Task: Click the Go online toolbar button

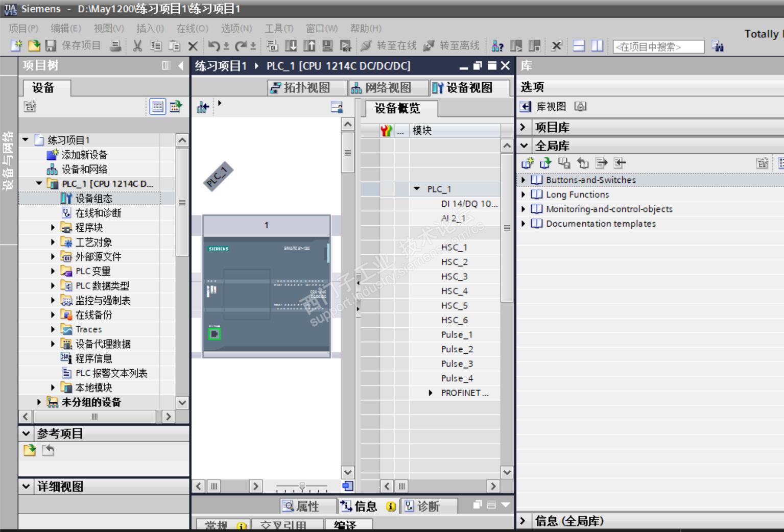Action: pyautogui.click(x=389, y=46)
